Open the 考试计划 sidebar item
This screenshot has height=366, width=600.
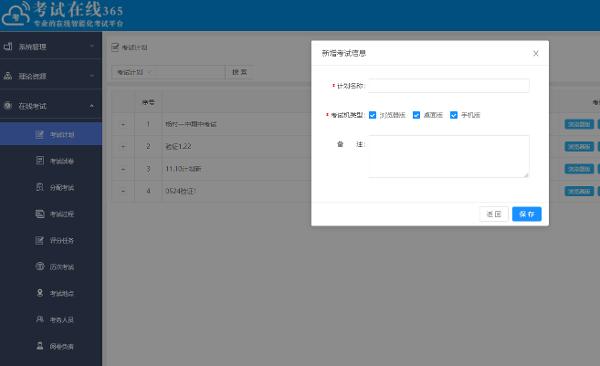click(51, 134)
